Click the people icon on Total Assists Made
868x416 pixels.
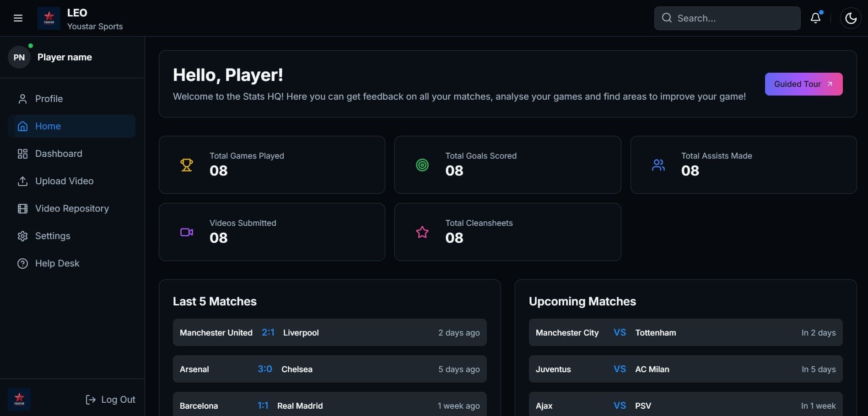pyautogui.click(x=658, y=165)
